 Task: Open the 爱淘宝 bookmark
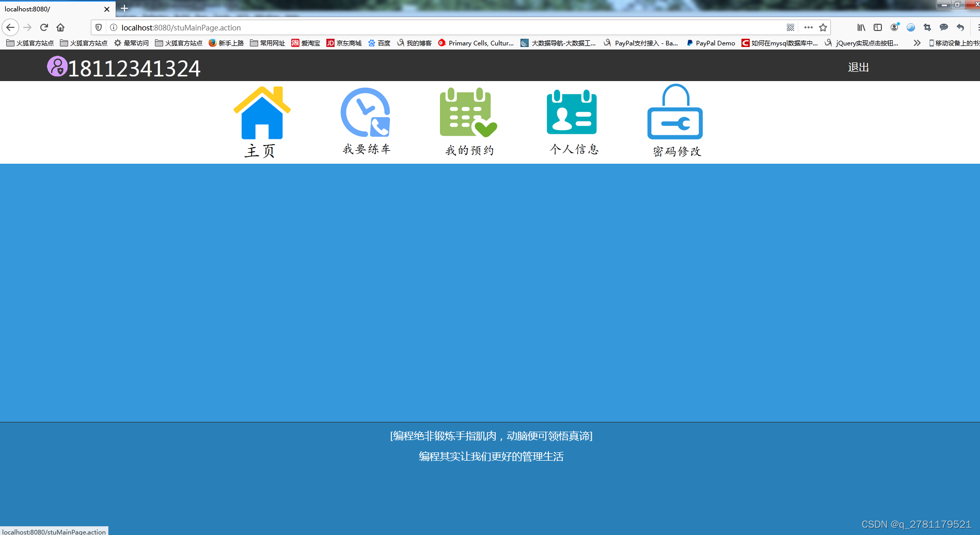[306, 43]
